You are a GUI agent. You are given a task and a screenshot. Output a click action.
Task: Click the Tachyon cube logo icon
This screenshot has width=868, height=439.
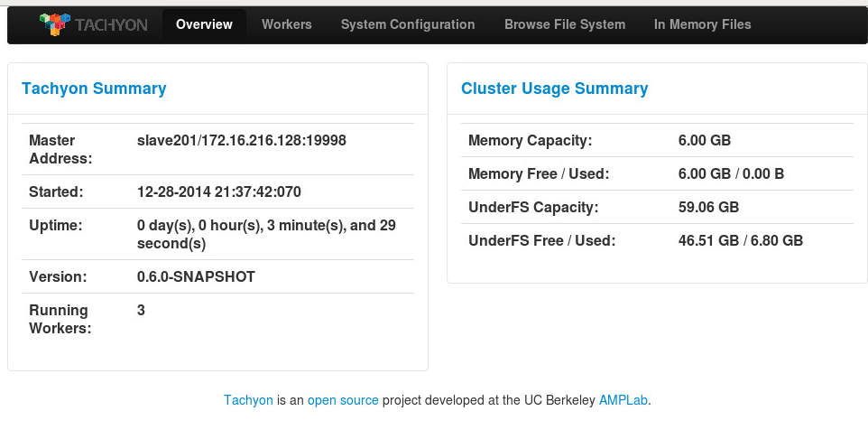(x=55, y=24)
